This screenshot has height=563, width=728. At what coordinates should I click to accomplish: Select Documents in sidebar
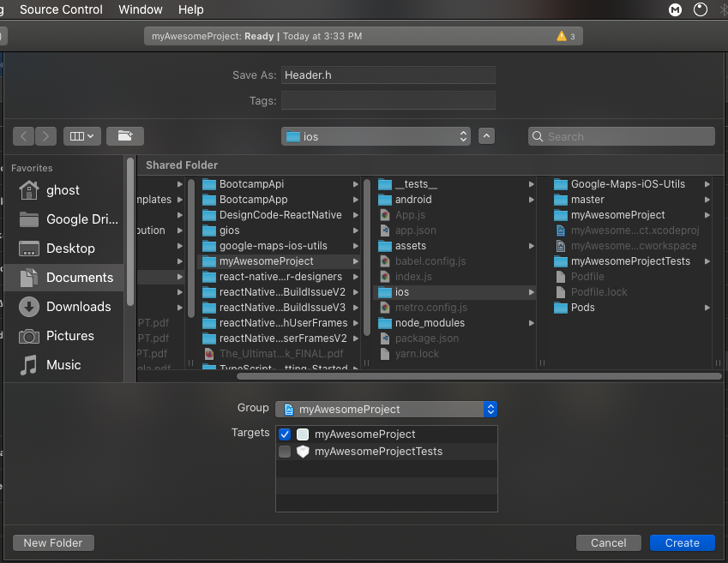click(63, 278)
